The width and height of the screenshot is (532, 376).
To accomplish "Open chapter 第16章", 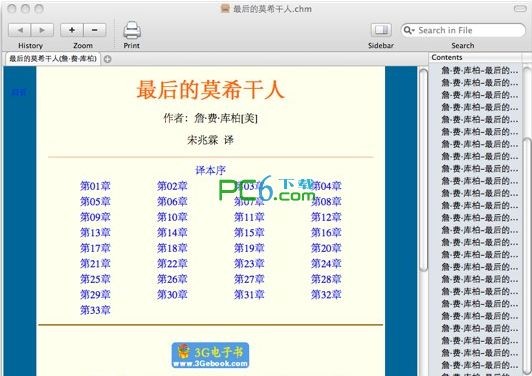I will coord(326,233).
